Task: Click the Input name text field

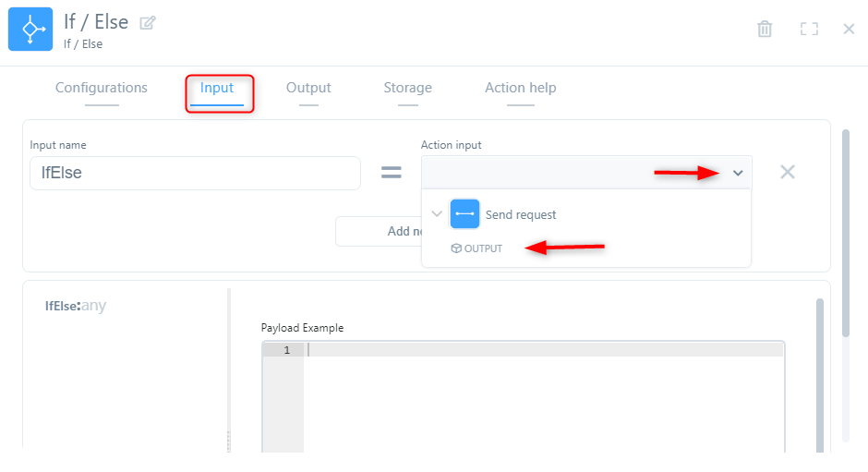Action: (195, 173)
